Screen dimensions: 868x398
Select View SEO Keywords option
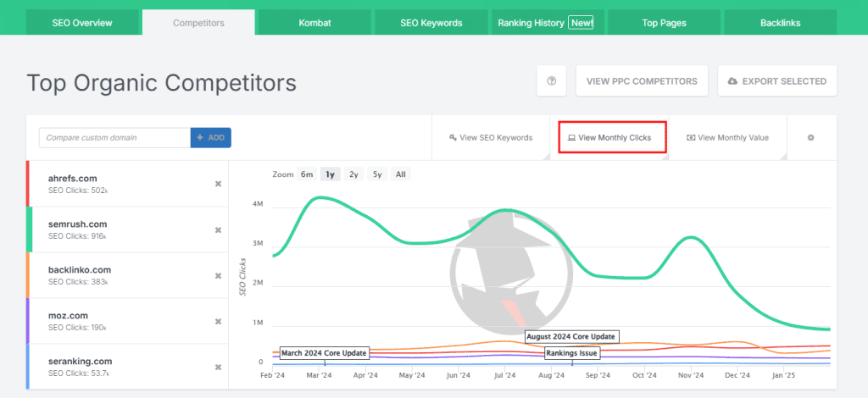pyautogui.click(x=491, y=138)
